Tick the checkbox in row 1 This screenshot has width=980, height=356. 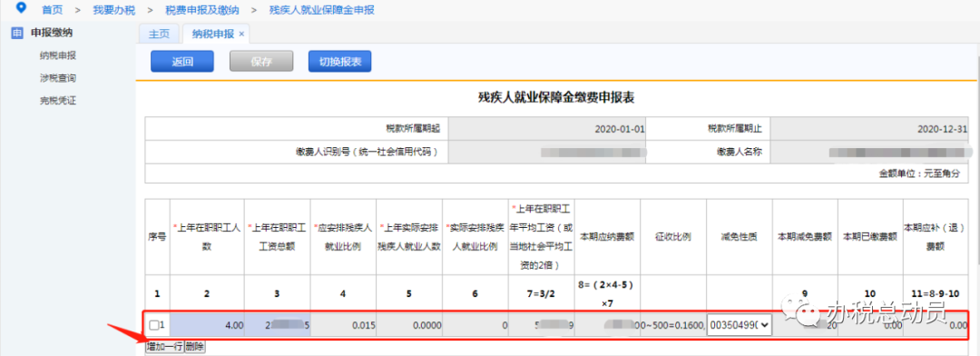tap(153, 325)
